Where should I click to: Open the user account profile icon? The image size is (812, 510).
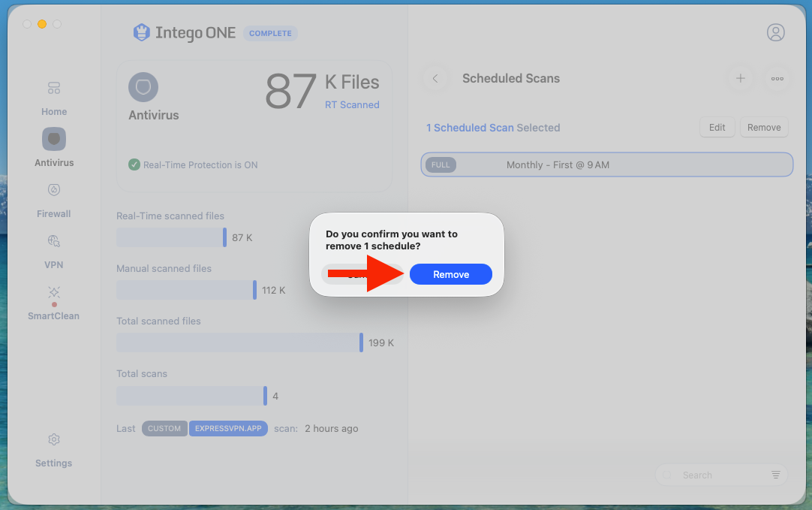click(x=775, y=32)
